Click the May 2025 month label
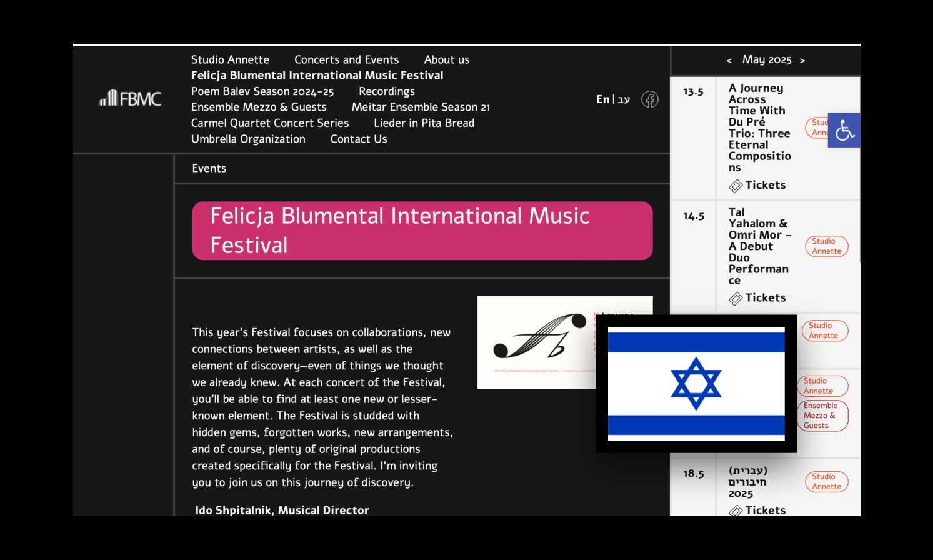The width and height of the screenshot is (933, 560). pos(767,59)
